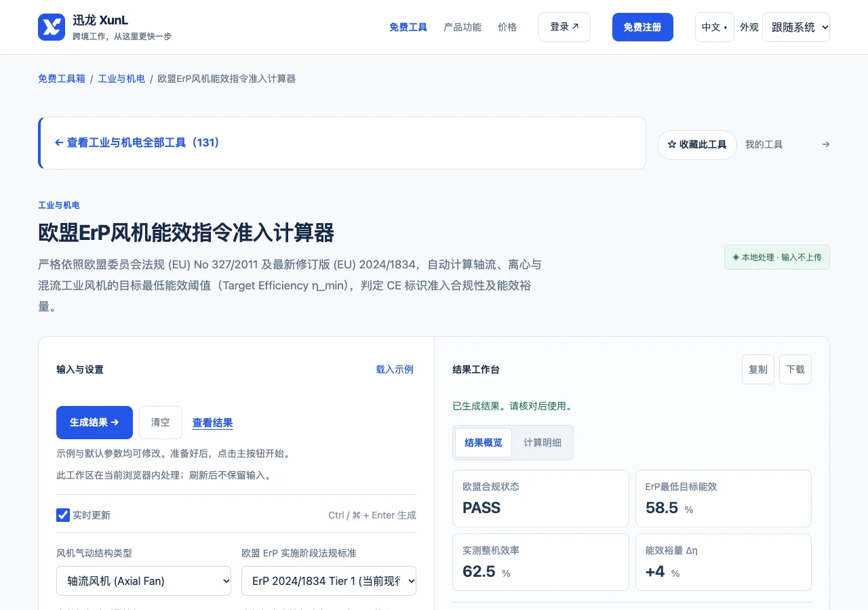868x610 pixels.
Task: Click the page title 欧盟ErP风机能效指令准入计算器
Action: 186,233
